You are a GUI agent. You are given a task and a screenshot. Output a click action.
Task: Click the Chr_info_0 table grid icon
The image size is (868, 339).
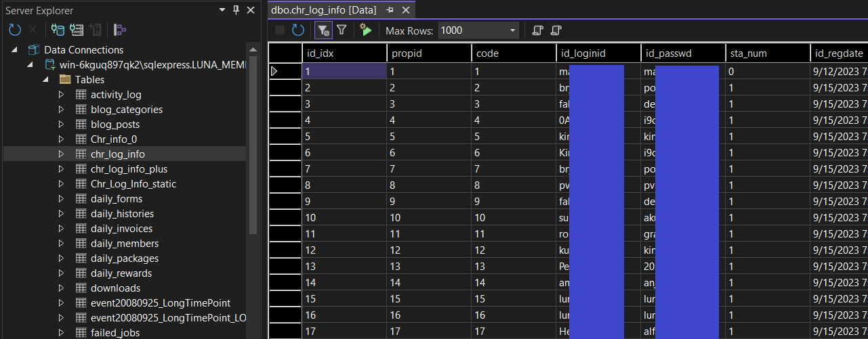point(81,139)
